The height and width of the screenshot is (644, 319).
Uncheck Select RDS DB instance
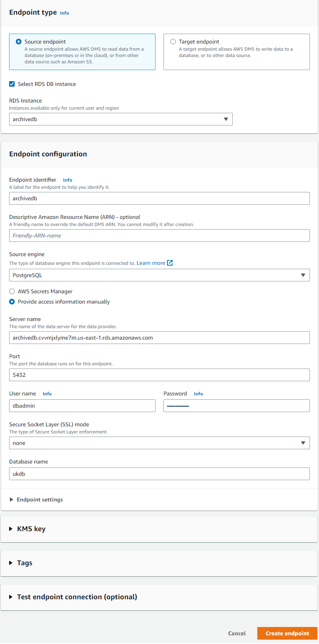click(x=12, y=84)
